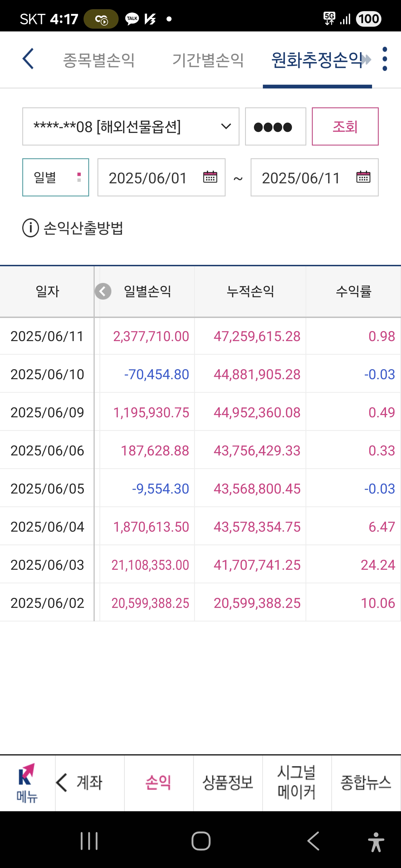Tap the accessibility figure icon
The image size is (401, 868).
pos(376,842)
